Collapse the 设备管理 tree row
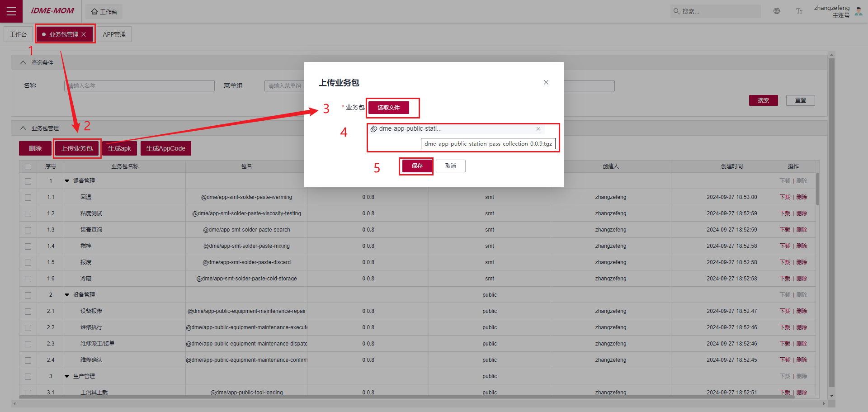Image resolution: width=868 pixels, height=412 pixels. pyautogui.click(x=67, y=295)
